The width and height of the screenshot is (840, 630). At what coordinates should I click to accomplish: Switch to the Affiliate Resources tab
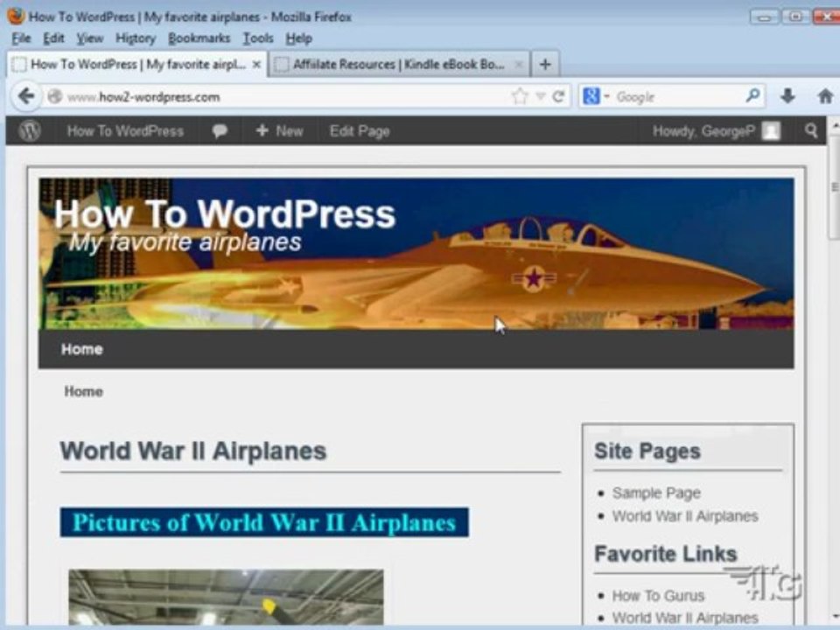[x=399, y=64]
